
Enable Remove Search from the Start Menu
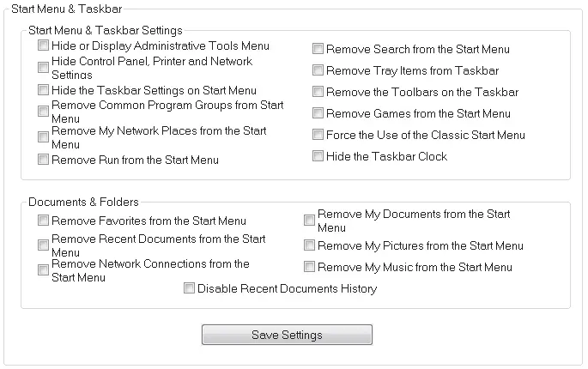click(x=318, y=49)
